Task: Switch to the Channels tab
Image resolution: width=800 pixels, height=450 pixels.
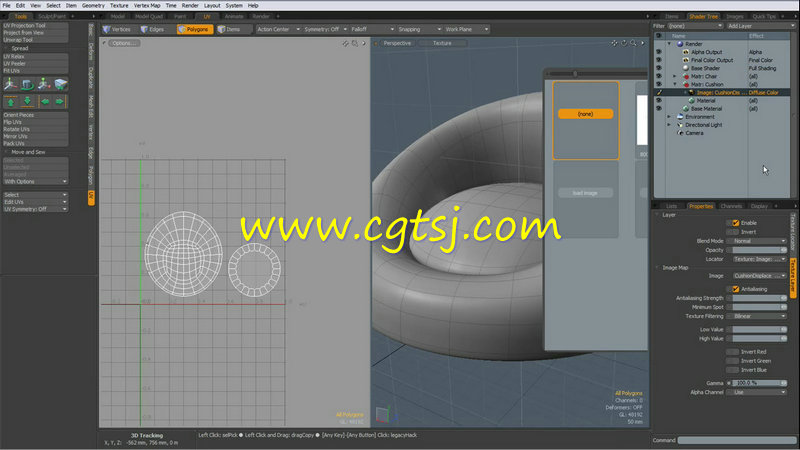Action: click(731, 206)
